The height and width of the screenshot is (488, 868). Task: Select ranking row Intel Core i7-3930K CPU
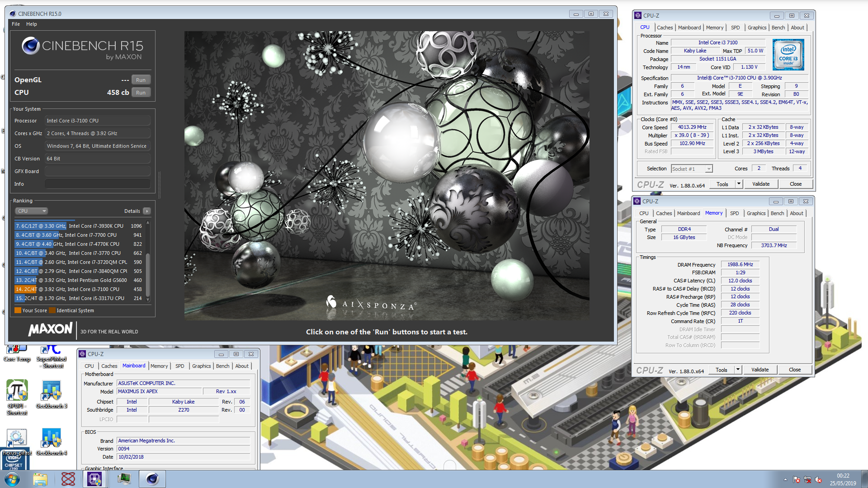tap(79, 226)
